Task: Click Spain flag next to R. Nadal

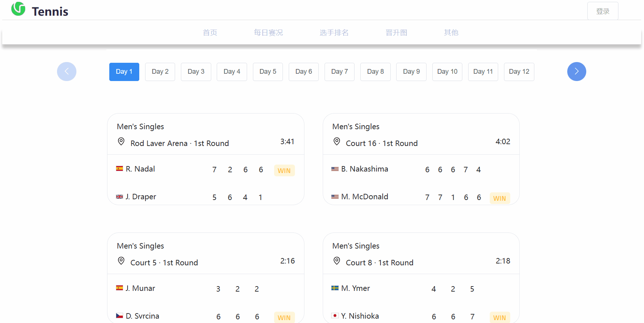Action: point(120,169)
